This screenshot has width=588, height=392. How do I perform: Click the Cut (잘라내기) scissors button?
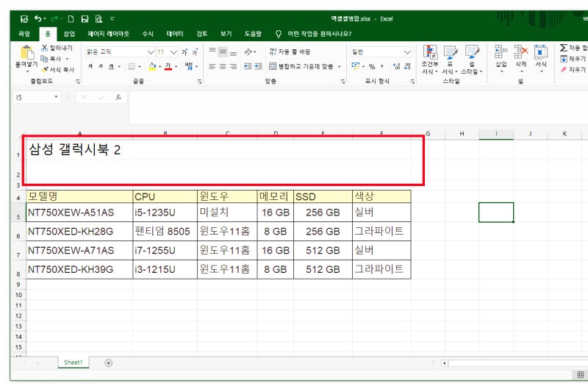pyautogui.click(x=57, y=48)
